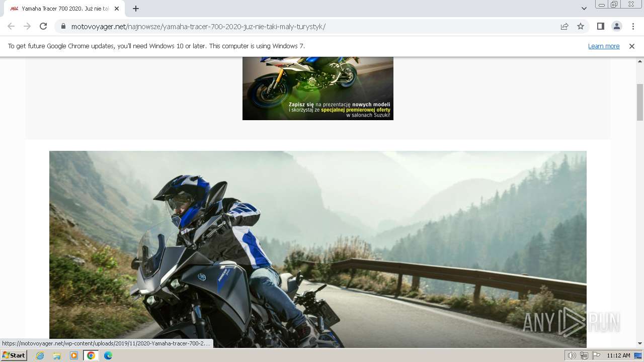Launch Microsoft Edge from taskbar

tap(108, 355)
